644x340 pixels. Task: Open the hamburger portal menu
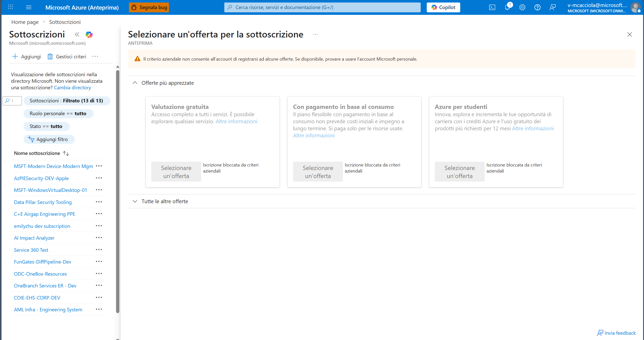coord(29,7)
